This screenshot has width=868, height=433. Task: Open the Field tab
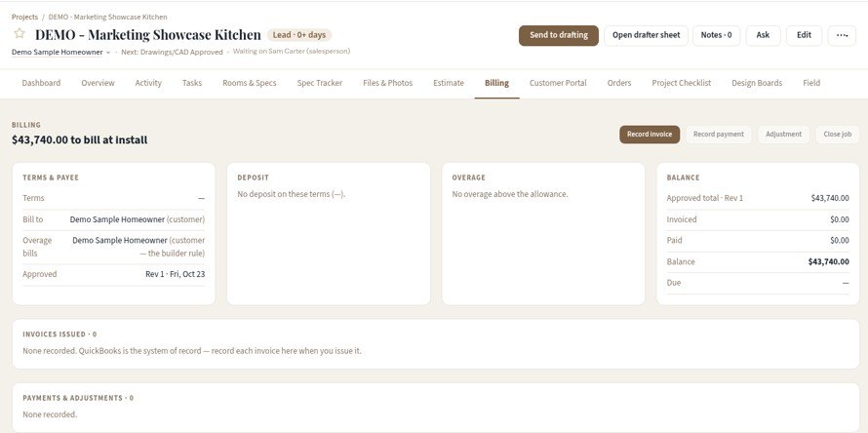(x=811, y=83)
